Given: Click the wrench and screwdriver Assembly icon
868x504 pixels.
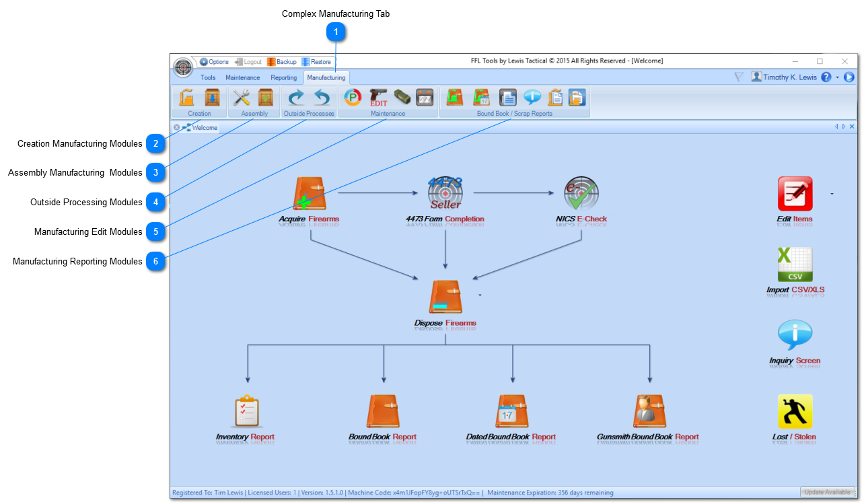Looking at the screenshot, I should (x=241, y=98).
